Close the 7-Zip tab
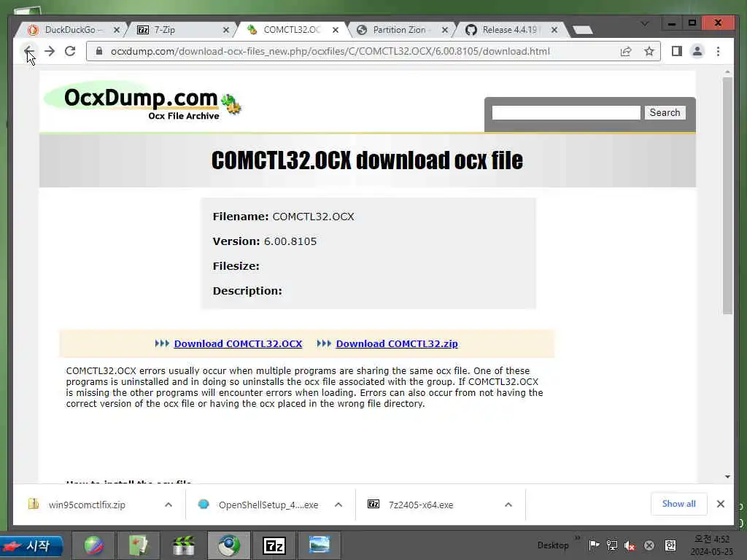Viewport: 747px width, 560px height. click(x=226, y=29)
